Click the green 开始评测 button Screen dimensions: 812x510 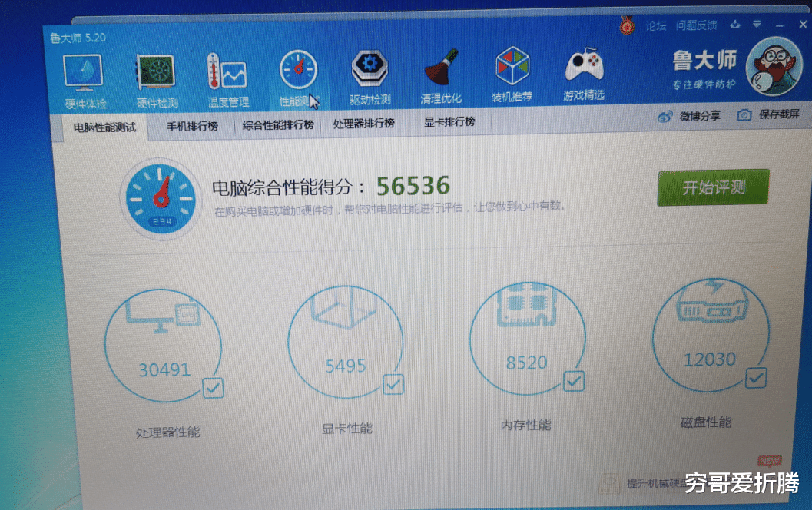(713, 187)
